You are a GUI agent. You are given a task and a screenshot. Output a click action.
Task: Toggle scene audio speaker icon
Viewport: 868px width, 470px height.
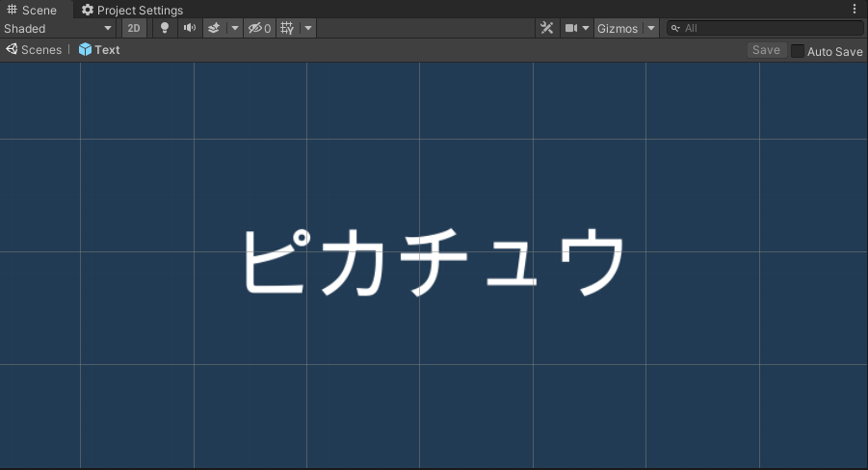pos(190,28)
